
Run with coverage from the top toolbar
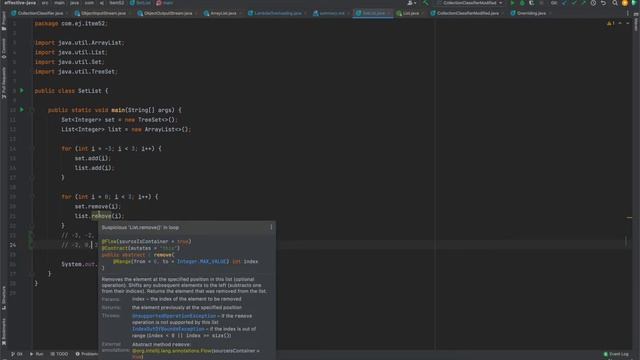[x=531, y=3]
